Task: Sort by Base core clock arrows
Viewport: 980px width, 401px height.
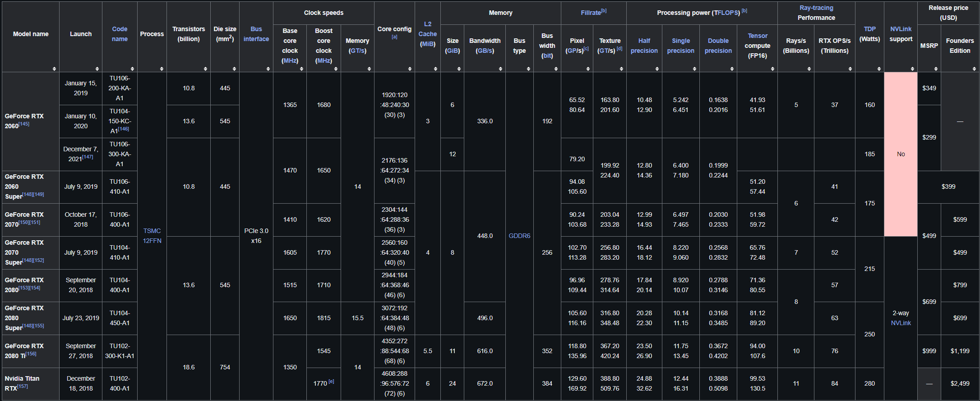Action: (x=301, y=69)
